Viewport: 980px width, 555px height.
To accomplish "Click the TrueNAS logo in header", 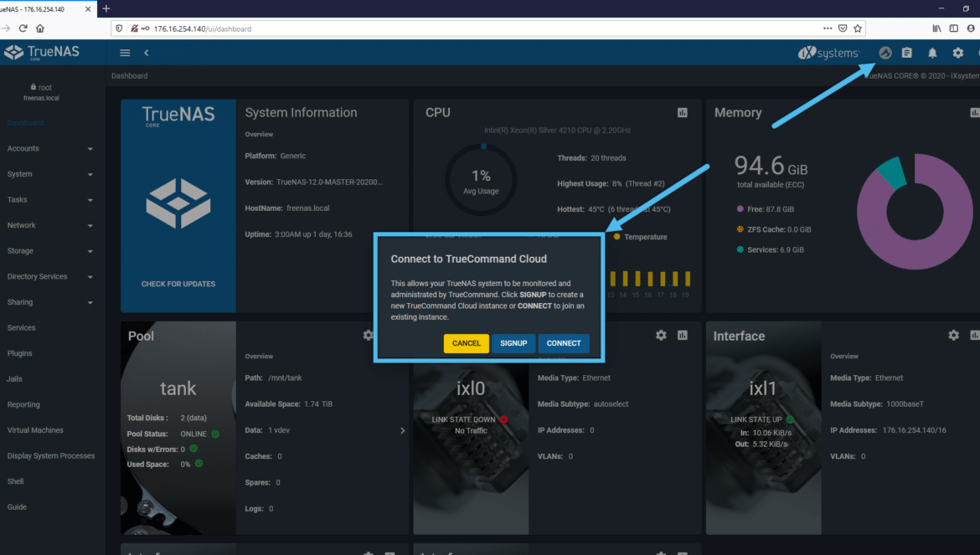I will point(42,53).
